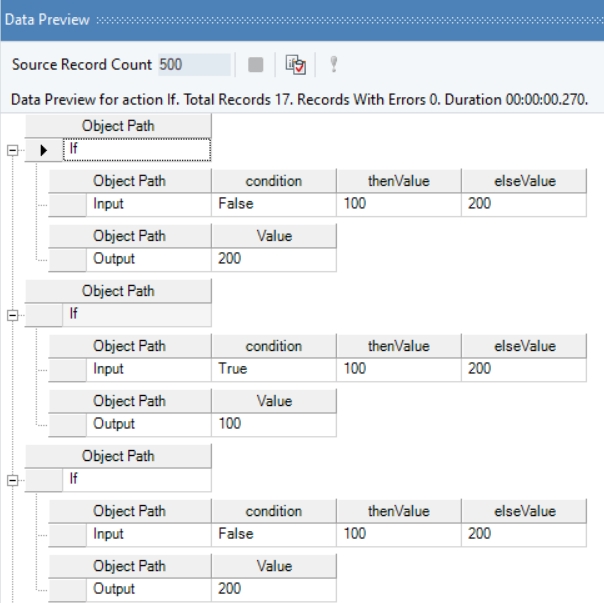Click the Value column header in second record

273,401
